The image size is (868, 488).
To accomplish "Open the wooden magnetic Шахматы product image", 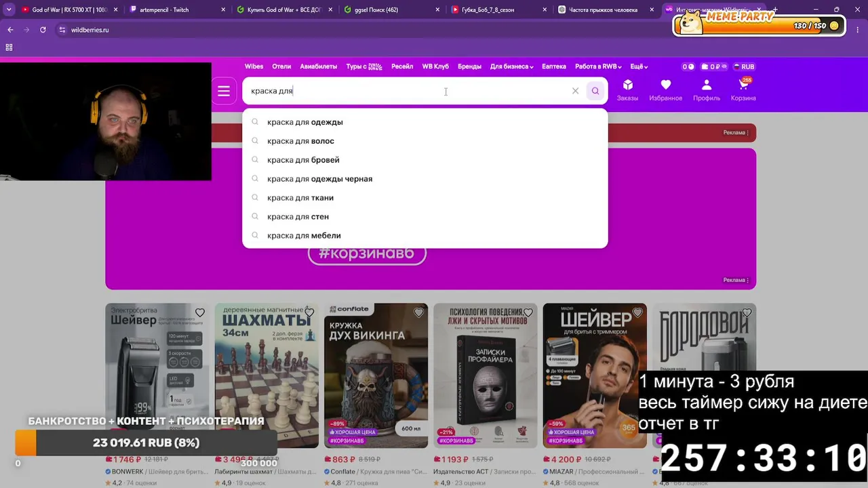I will pyautogui.click(x=267, y=375).
